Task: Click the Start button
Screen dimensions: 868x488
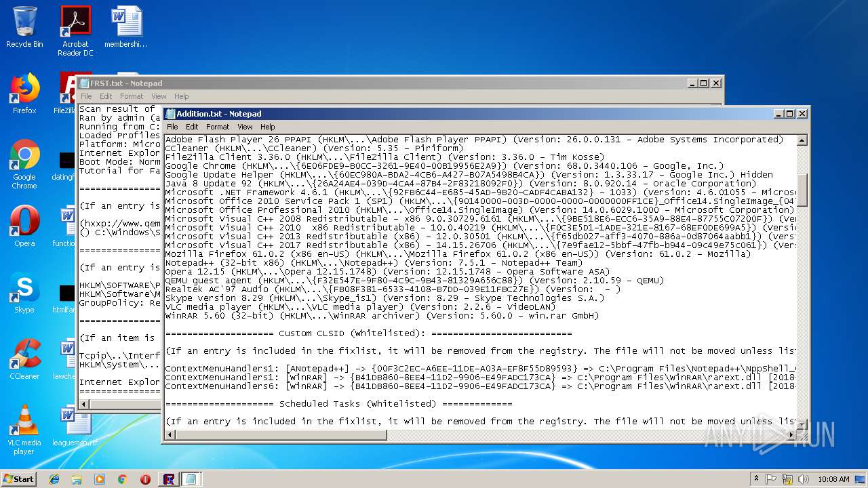Action: click(18, 479)
